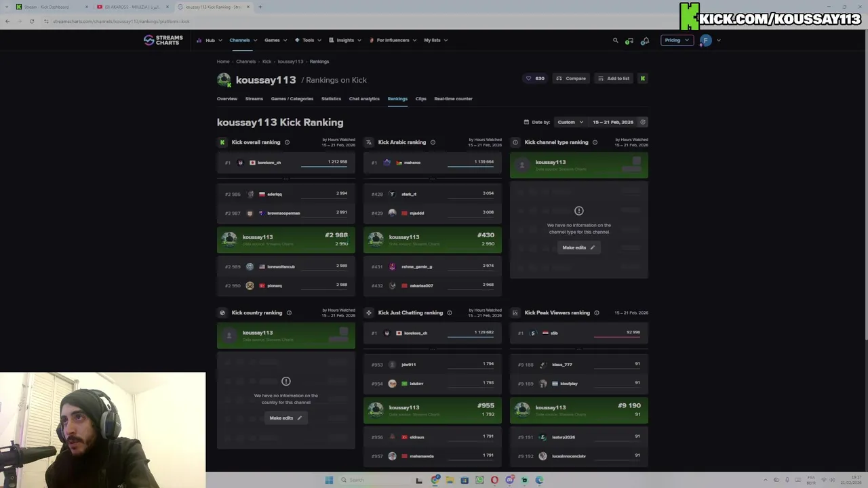The width and height of the screenshot is (868, 488).
Task: Open the 15 – 21 Feb, 2026 date range picker
Action: (613, 122)
